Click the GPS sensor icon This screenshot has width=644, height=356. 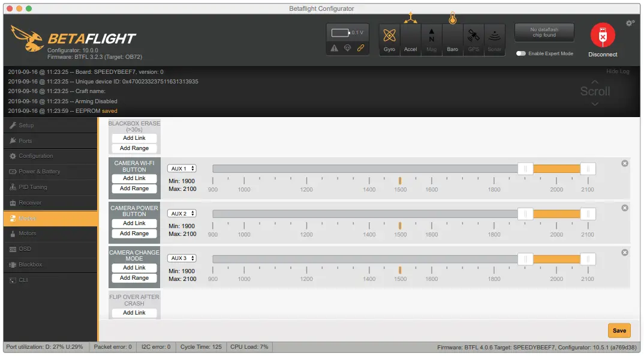pyautogui.click(x=473, y=36)
